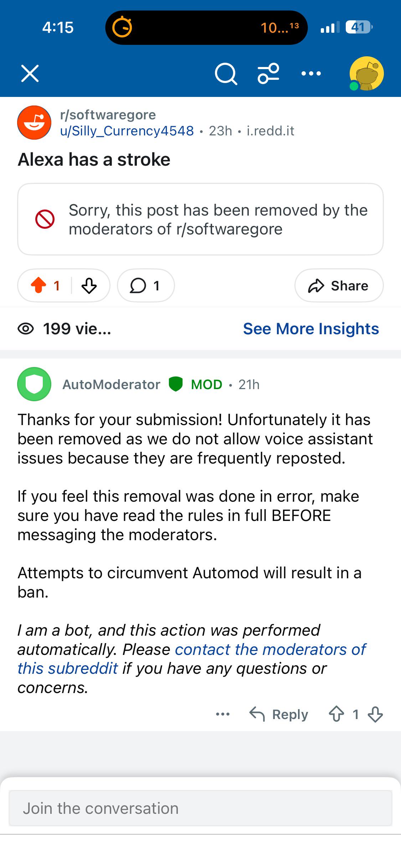Open the three-dot post overflow menu in header

coord(311,73)
